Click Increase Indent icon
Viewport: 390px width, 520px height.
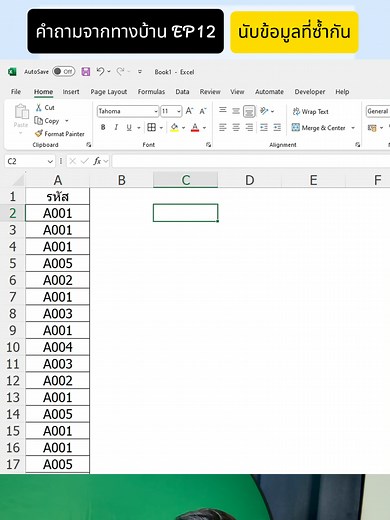click(x=277, y=127)
